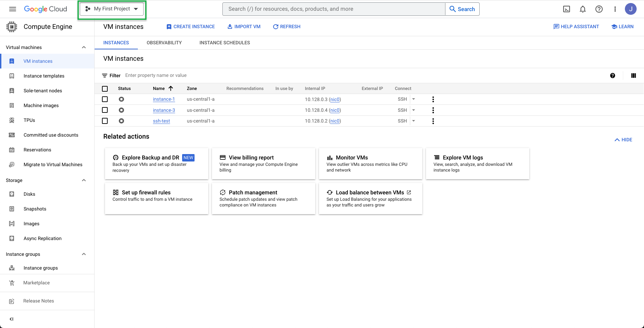Open the ssh-test instance link
The width and height of the screenshot is (644, 328).
[161, 121]
